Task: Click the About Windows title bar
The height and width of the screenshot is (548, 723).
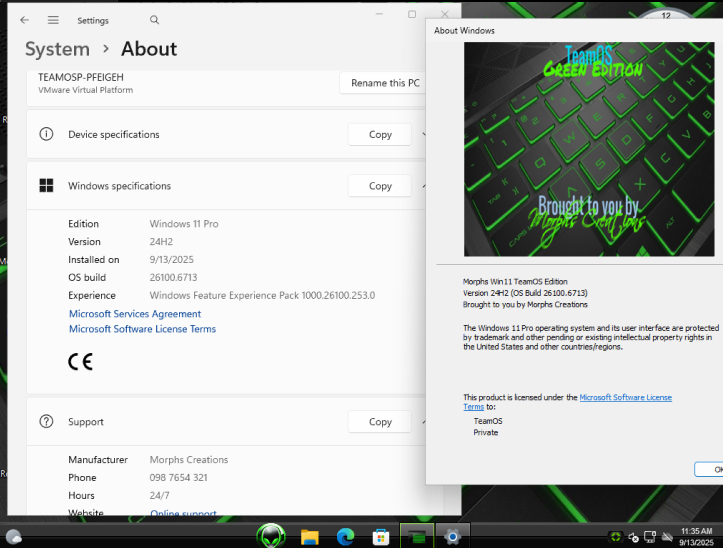Action: (x=574, y=30)
